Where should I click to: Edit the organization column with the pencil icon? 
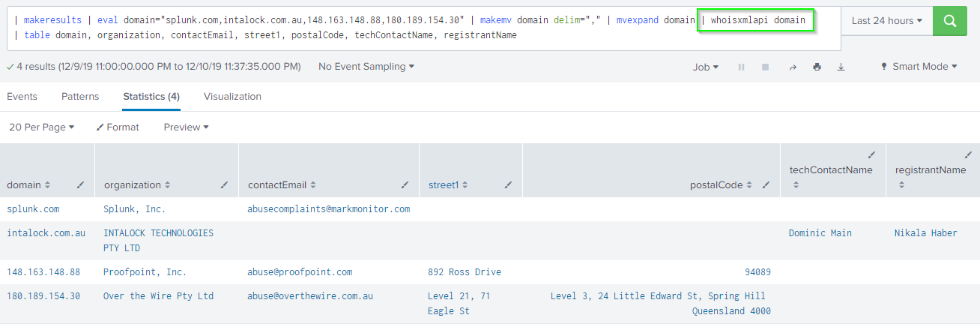click(224, 184)
